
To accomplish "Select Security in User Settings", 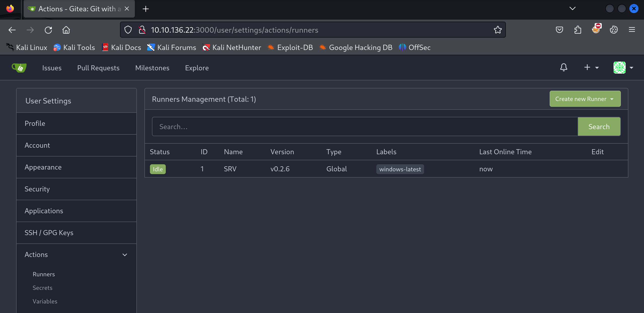I will point(37,189).
